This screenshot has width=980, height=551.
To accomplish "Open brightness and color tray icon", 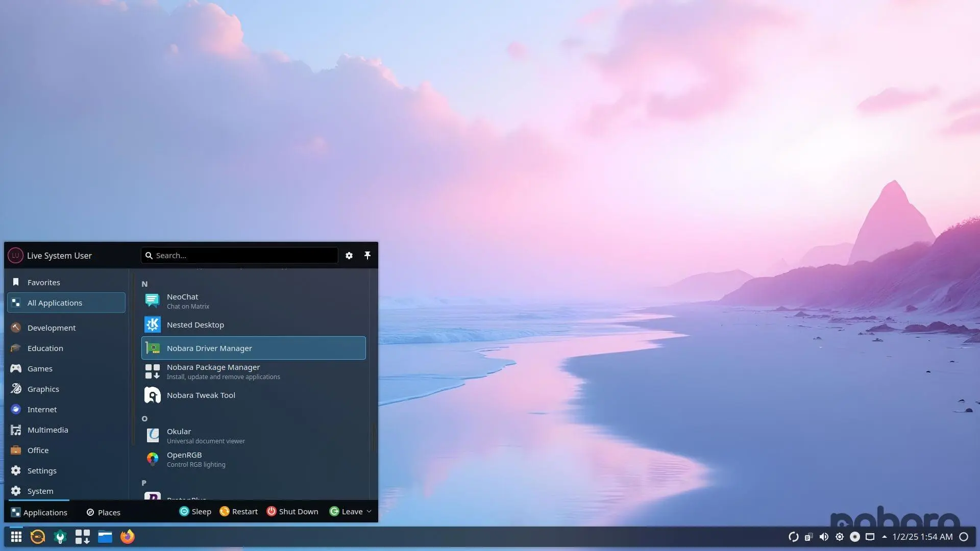I will (840, 537).
